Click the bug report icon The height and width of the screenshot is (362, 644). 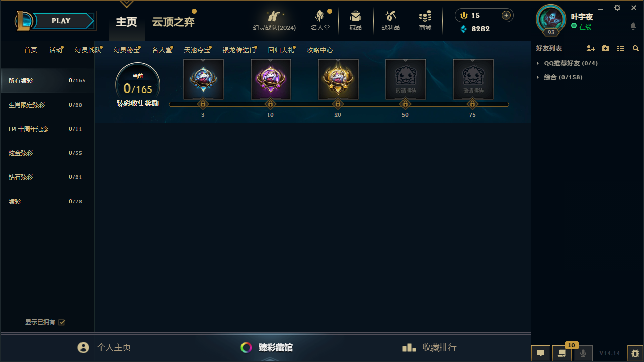pyautogui.click(x=635, y=353)
